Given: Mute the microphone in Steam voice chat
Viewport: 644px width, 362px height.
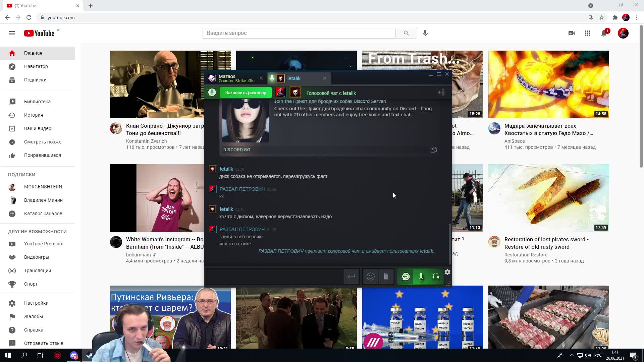Looking at the screenshot, I should pos(421,277).
